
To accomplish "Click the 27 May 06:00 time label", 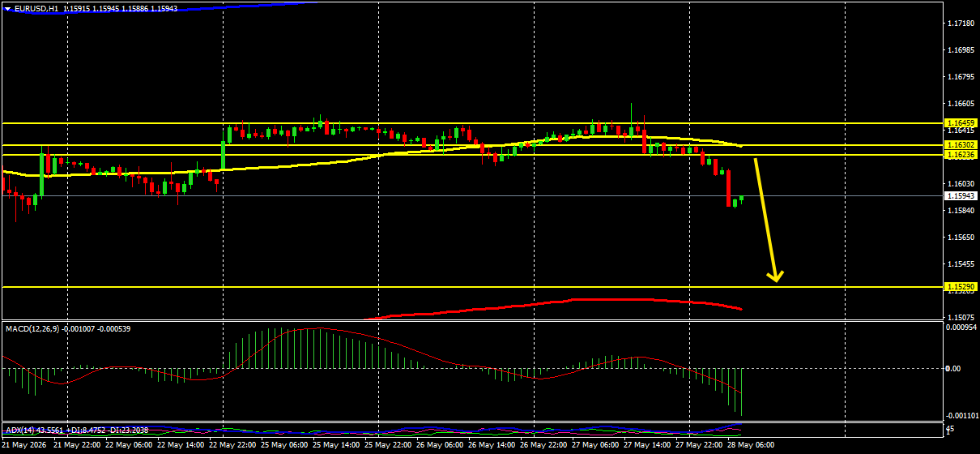I will click(x=596, y=446).
